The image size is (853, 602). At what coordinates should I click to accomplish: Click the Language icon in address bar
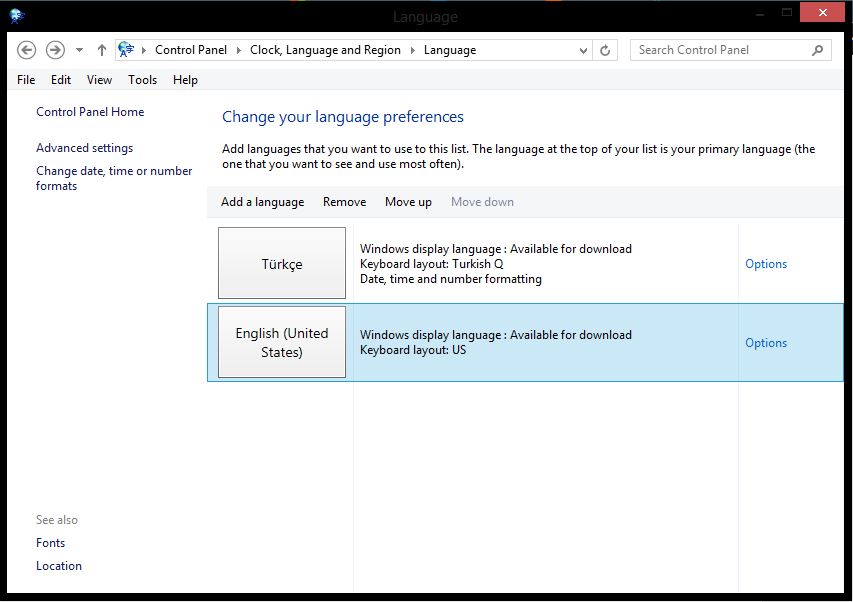[x=126, y=50]
